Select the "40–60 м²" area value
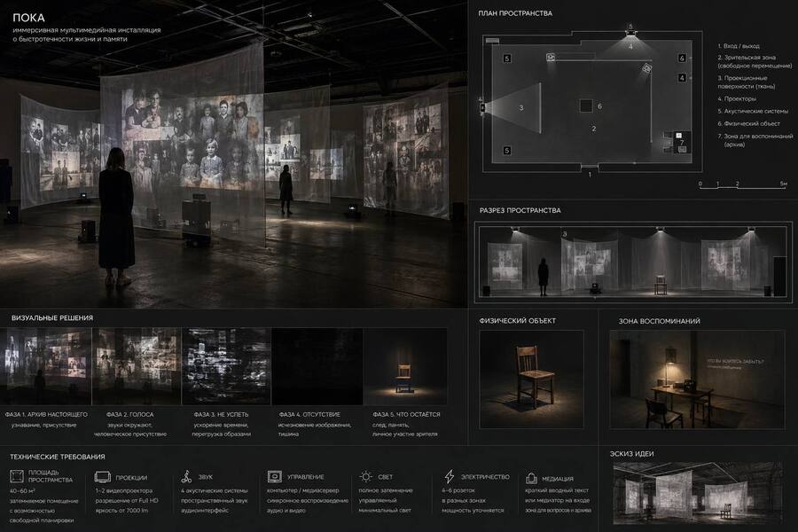 pyautogui.click(x=22, y=491)
